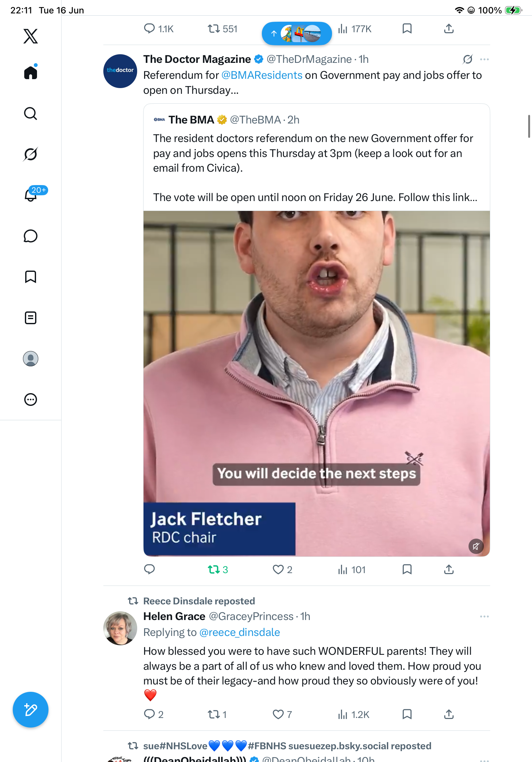This screenshot has width=532, height=762.
Task: Unmute the BMA video
Action: [476, 546]
